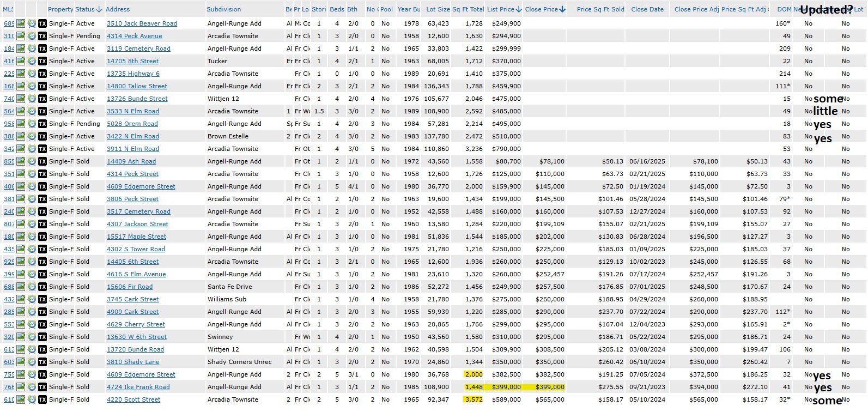Click TX tax icon for 3517 Cemetery Road
This screenshot has height=412, width=868.
click(x=43, y=211)
